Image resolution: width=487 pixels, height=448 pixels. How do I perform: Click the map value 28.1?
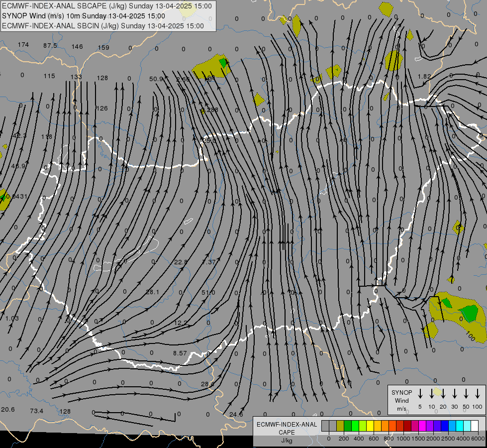(153, 292)
